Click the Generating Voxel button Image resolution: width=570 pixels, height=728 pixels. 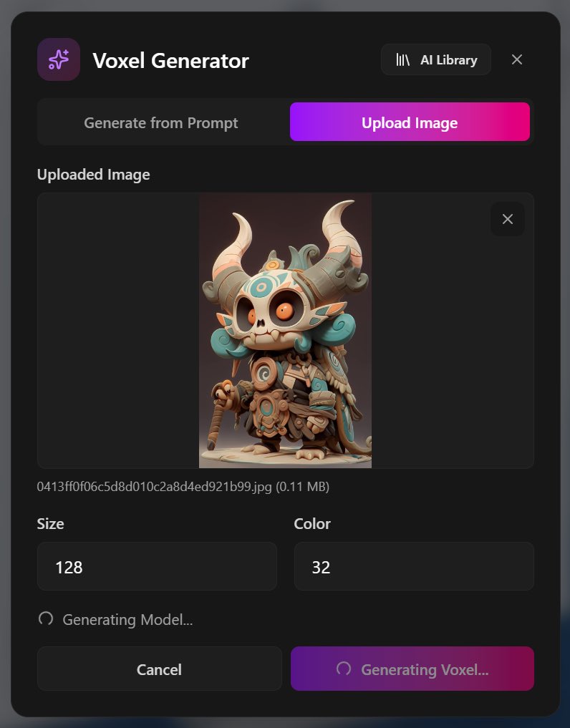pos(412,669)
